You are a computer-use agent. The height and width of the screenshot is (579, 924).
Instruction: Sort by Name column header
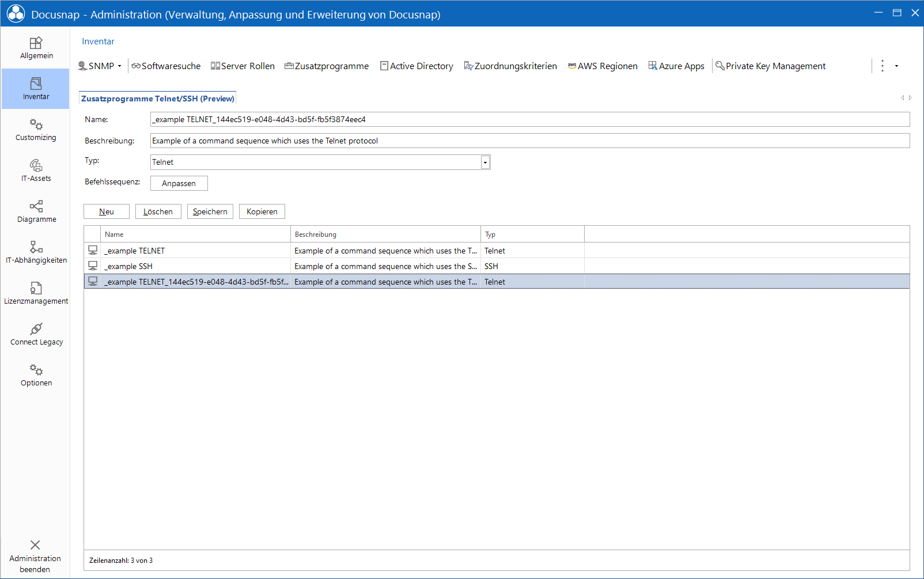(x=196, y=234)
